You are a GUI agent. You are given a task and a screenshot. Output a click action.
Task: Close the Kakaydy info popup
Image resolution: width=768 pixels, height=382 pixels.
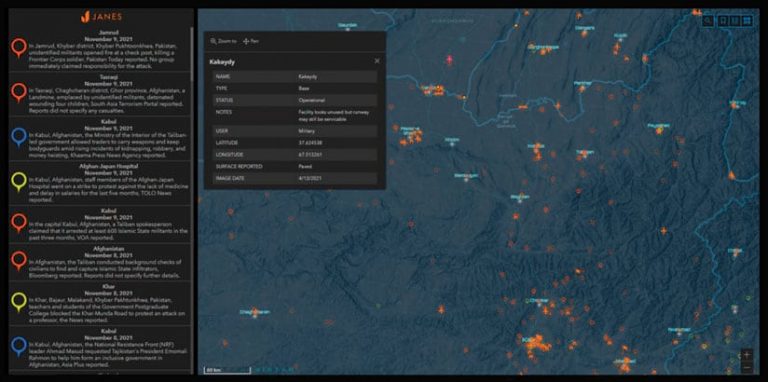(377, 61)
